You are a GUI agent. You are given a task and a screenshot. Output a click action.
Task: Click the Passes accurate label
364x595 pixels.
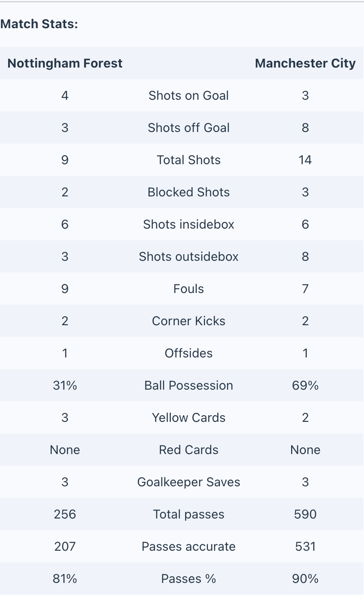tap(189, 546)
